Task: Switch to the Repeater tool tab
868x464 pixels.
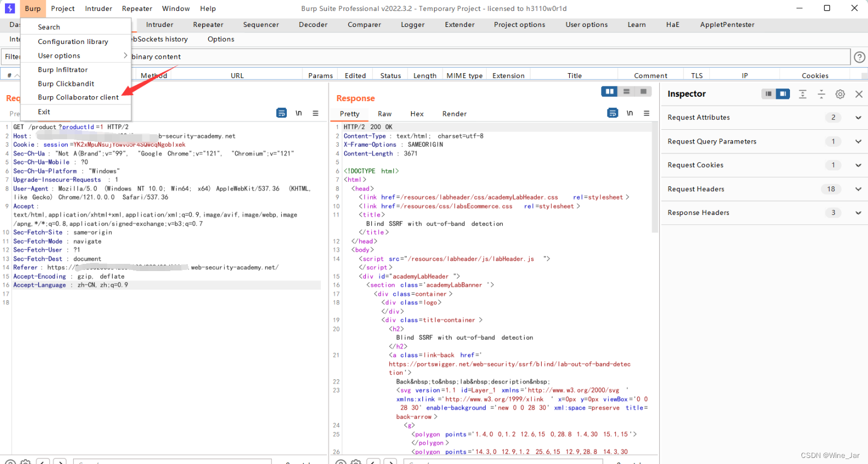Action: coord(208,25)
